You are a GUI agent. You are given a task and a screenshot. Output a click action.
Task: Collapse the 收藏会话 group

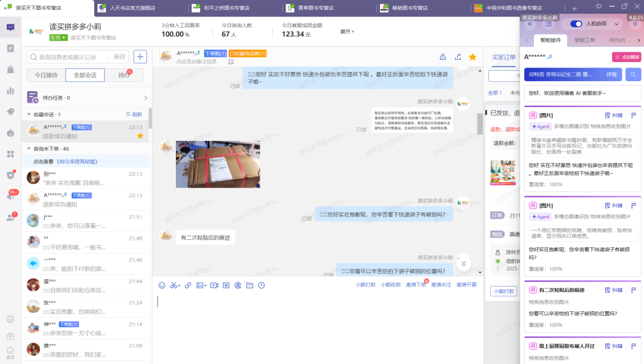(x=29, y=114)
